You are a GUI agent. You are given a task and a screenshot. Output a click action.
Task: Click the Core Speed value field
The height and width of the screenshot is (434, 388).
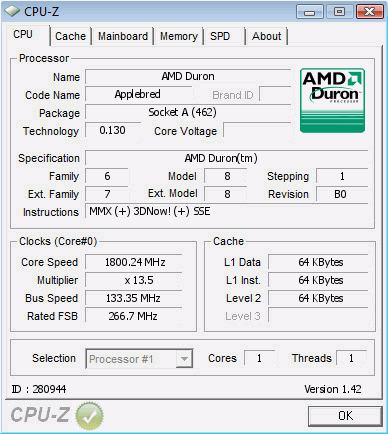pyautogui.click(x=134, y=262)
